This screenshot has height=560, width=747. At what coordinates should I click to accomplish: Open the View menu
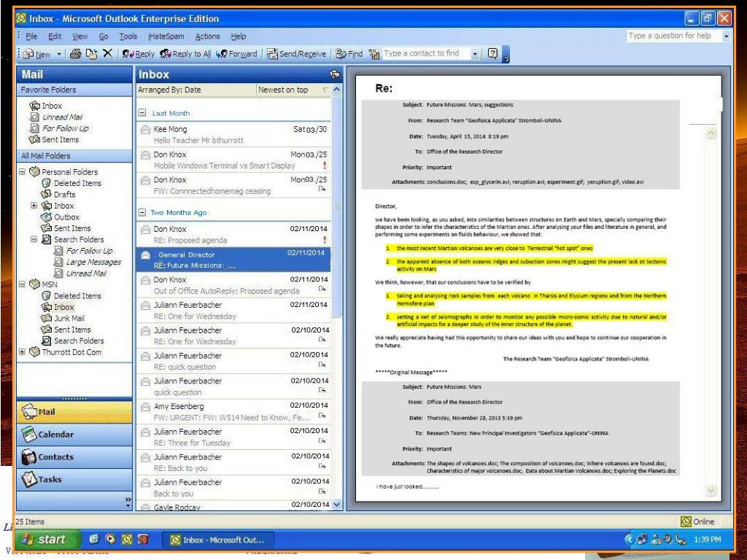point(80,36)
